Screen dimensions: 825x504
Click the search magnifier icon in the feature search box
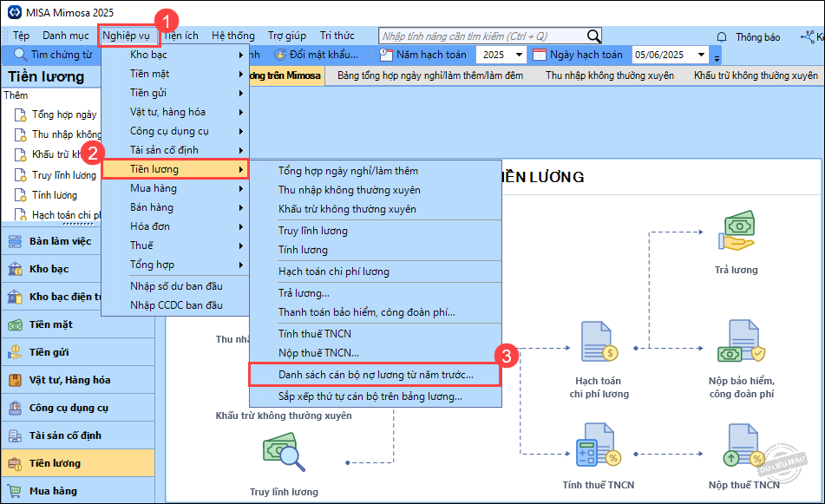(593, 36)
